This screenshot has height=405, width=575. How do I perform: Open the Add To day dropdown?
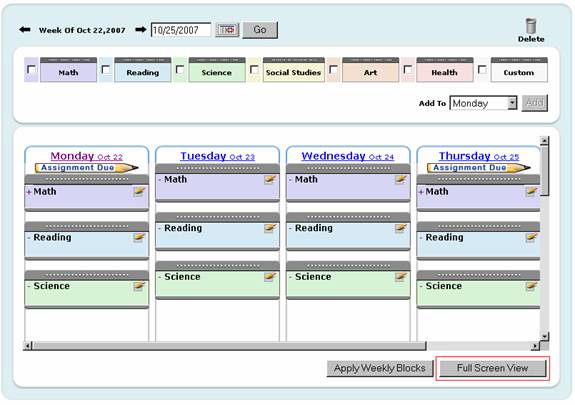coord(483,103)
